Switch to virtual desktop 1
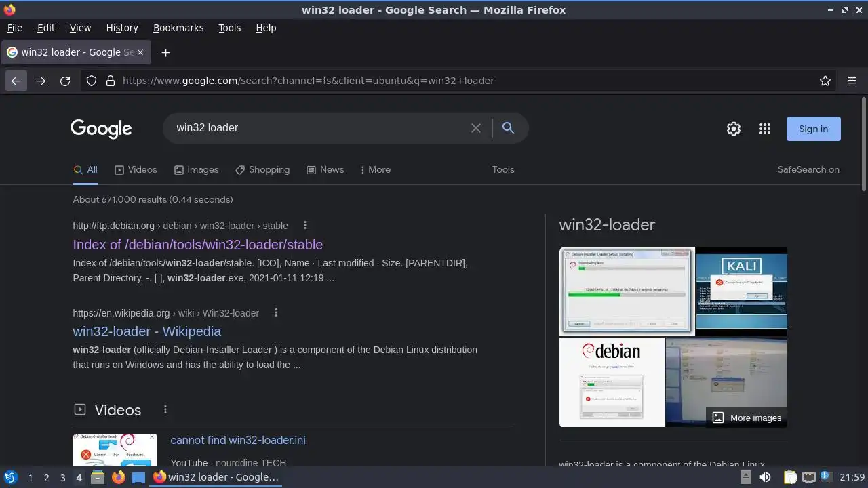Viewport: 868px width, 488px height. point(30,477)
